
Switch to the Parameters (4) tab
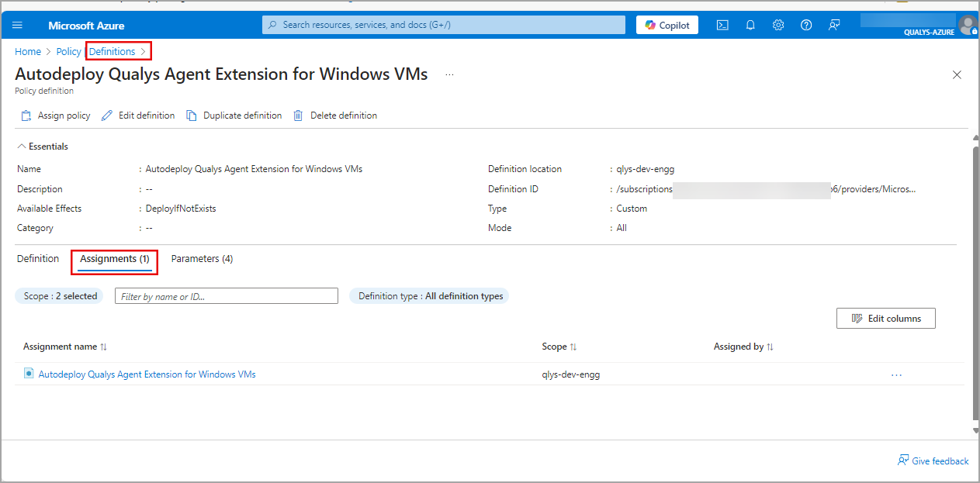202,259
